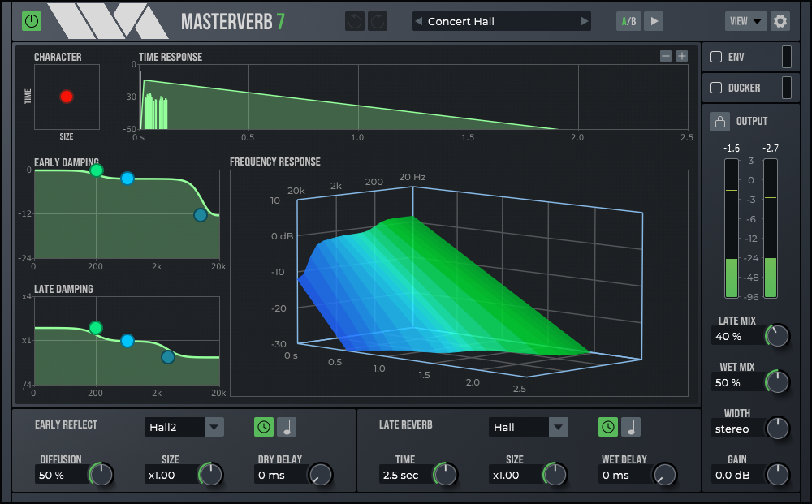
Task: Click the A/B comparison button
Action: tap(628, 20)
